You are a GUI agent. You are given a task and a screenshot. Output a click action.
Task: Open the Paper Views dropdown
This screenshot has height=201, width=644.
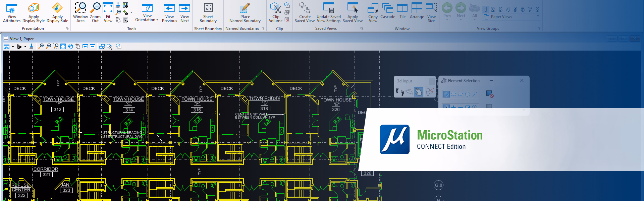tap(538, 16)
